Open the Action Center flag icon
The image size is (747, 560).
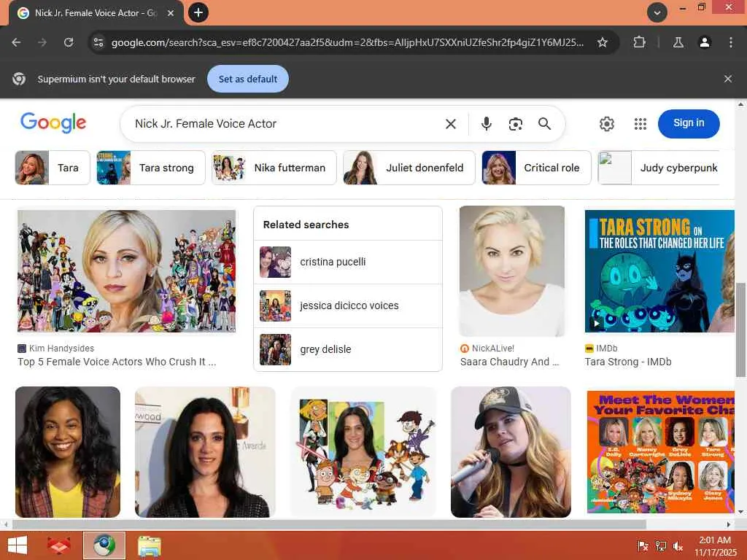[x=643, y=546]
